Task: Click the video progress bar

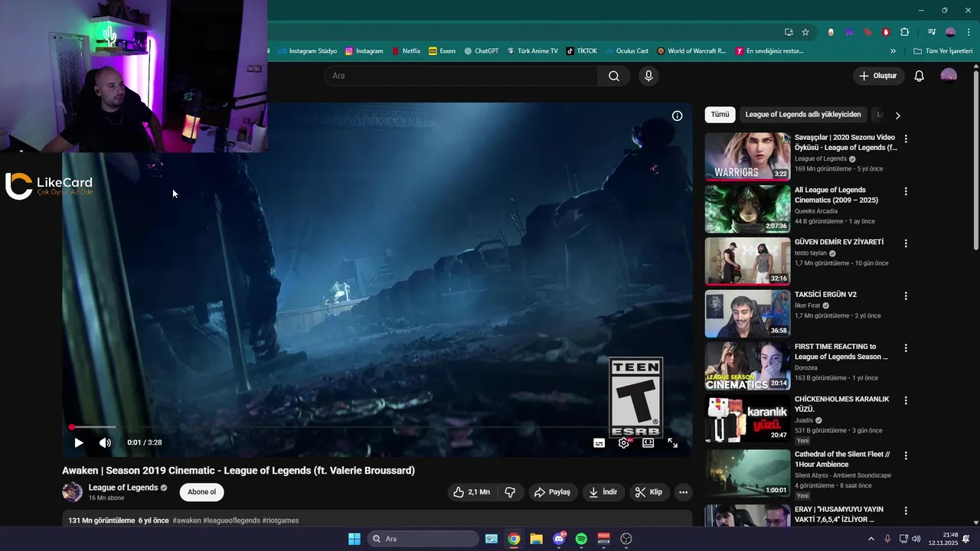Action: click(x=377, y=427)
